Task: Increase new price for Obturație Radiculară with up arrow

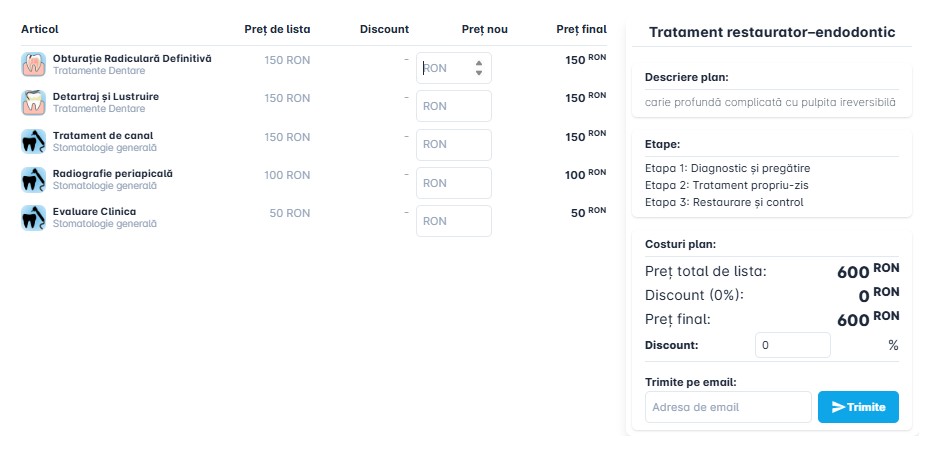Action: pos(479,63)
